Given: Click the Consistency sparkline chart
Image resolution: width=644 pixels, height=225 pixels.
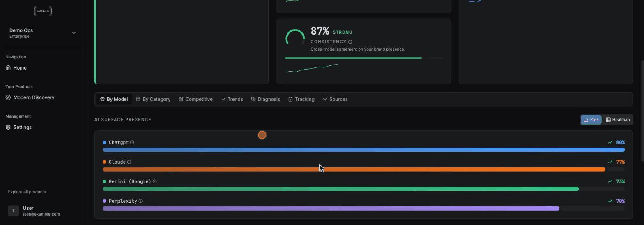Looking at the screenshot, I should point(312,68).
